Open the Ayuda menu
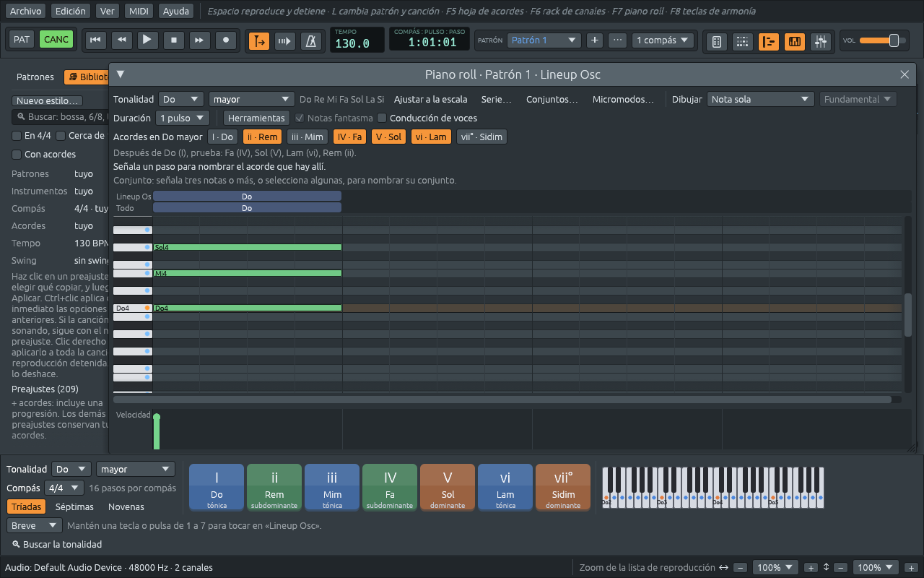 pyautogui.click(x=176, y=11)
